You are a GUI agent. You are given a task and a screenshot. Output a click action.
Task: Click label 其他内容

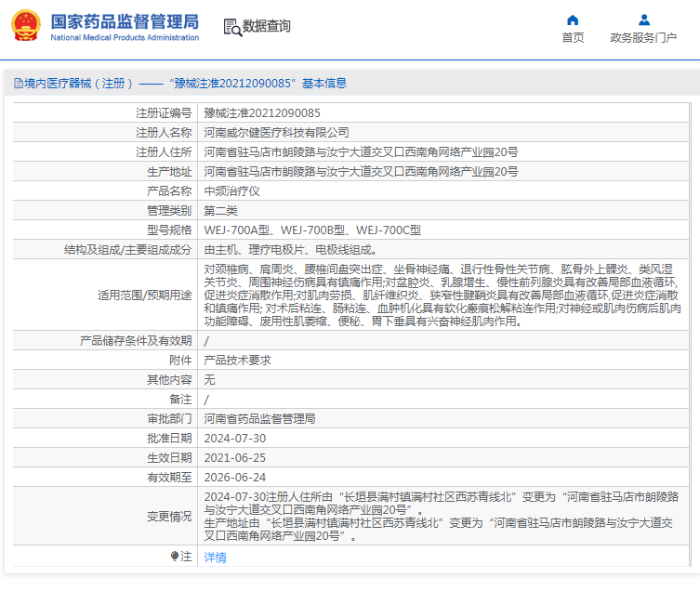[169, 380]
